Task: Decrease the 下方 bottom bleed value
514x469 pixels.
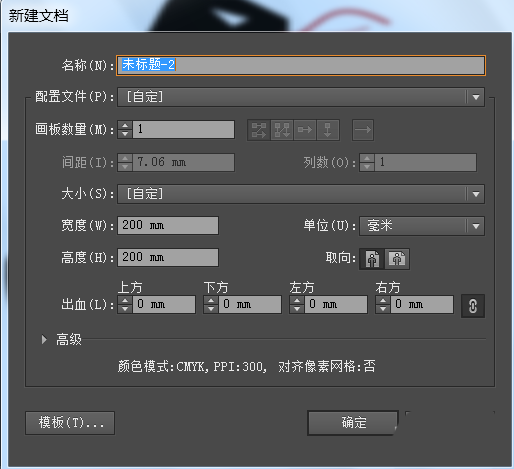Action: tap(211, 309)
